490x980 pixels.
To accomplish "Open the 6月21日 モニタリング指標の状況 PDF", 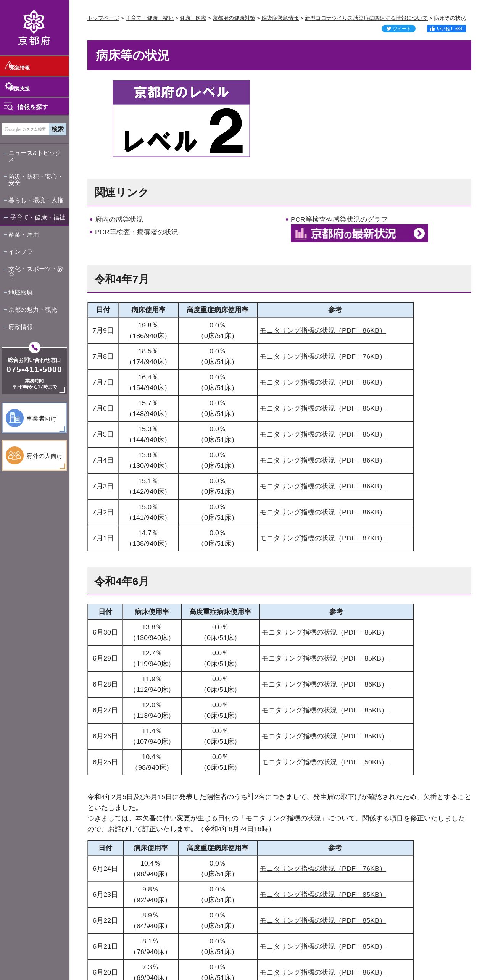I will click(323, 946).
